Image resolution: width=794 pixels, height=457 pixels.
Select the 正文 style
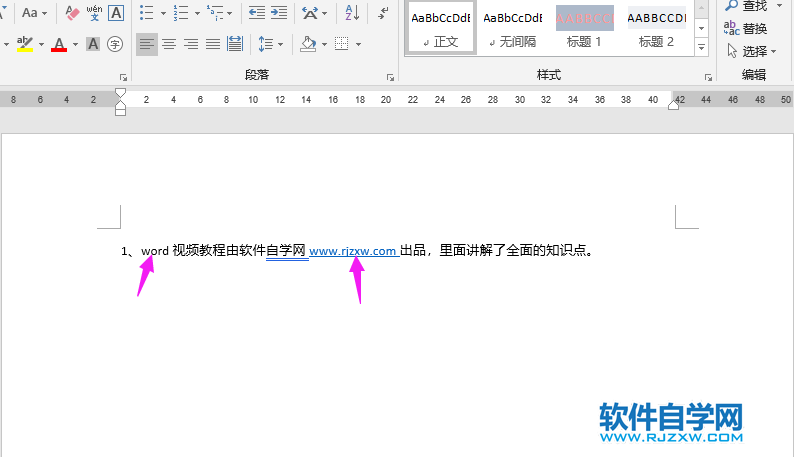[440, 28]
